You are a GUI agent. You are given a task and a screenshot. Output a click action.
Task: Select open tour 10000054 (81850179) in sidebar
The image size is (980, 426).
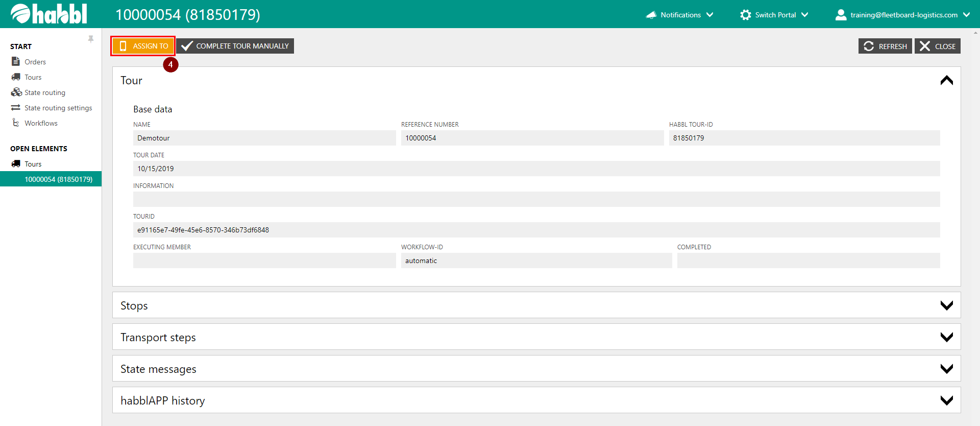pyautogui.click(x=58, y=179)
